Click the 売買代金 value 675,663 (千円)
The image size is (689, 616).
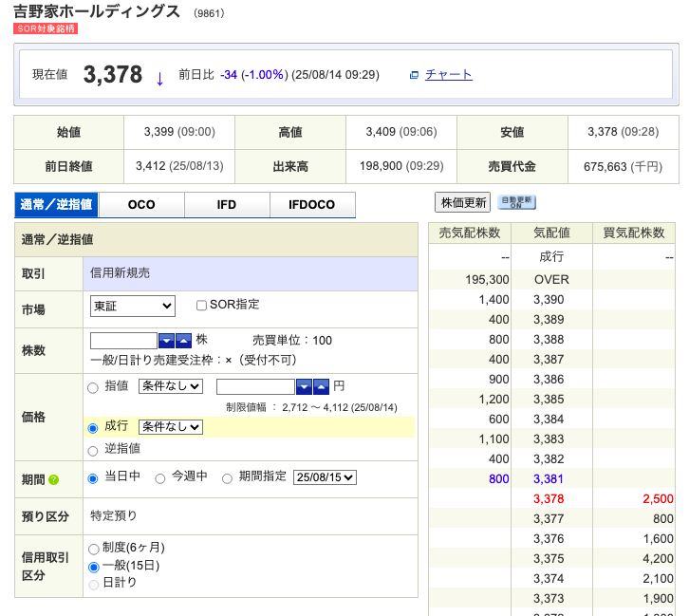[624, 167]
